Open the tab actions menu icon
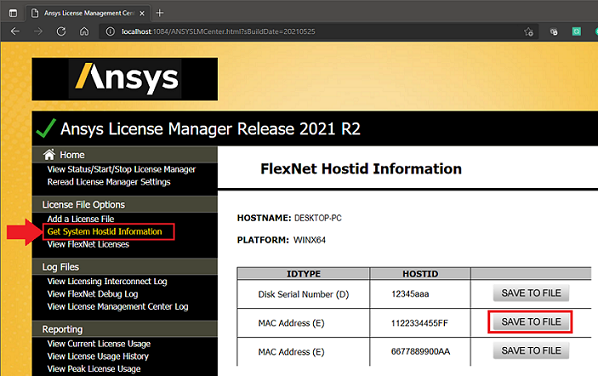Viewport: 598px width, 376px height. [x=13, y=13]
